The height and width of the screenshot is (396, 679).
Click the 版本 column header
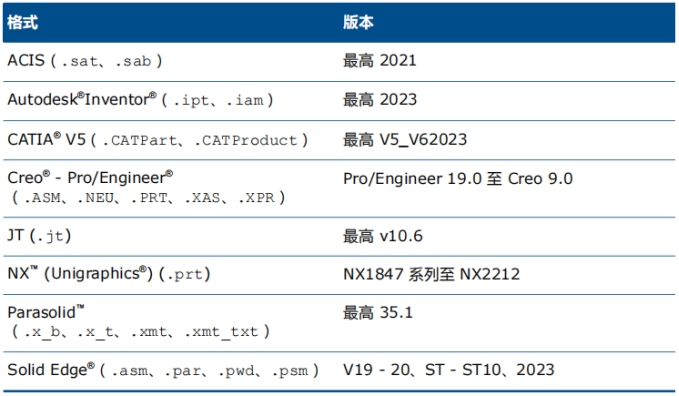click(x=358, y=22)
